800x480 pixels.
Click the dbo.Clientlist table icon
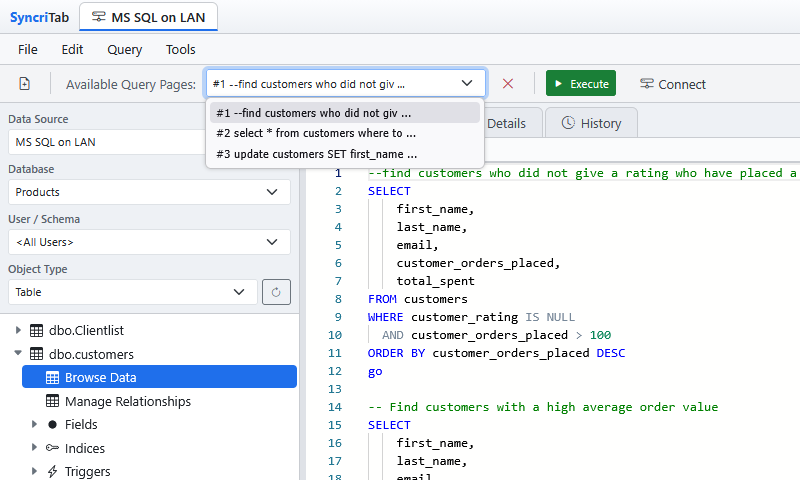point(36,331)
